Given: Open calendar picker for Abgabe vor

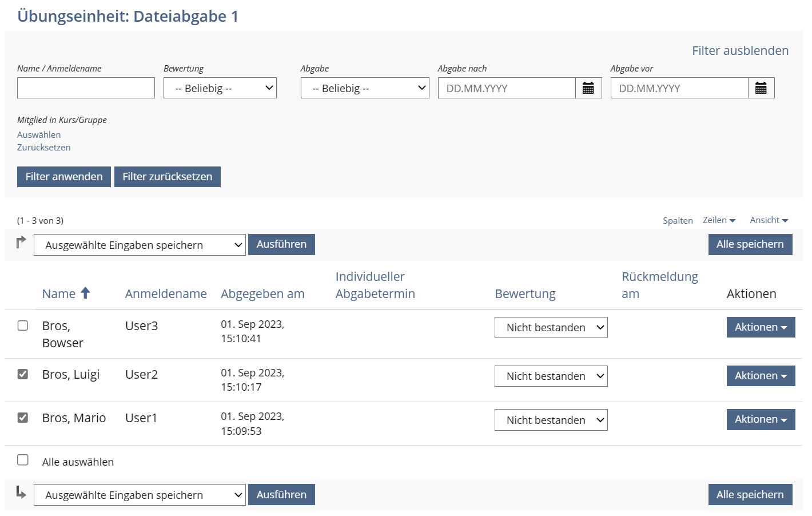Looking at the screenshot, I should [761, 88].
